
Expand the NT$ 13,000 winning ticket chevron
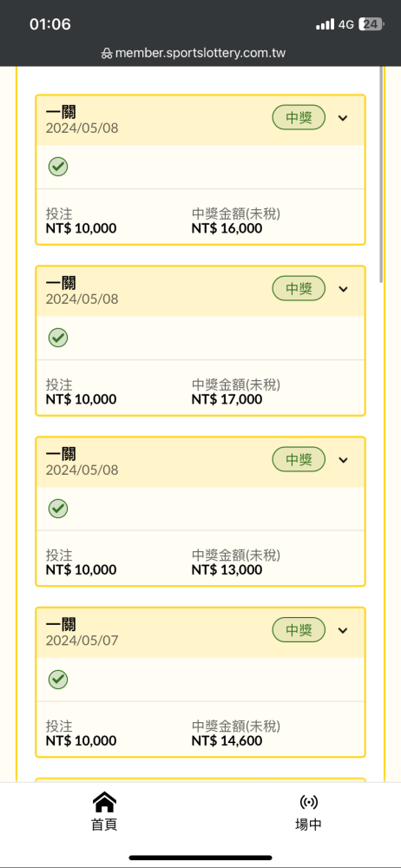point(344,460)
